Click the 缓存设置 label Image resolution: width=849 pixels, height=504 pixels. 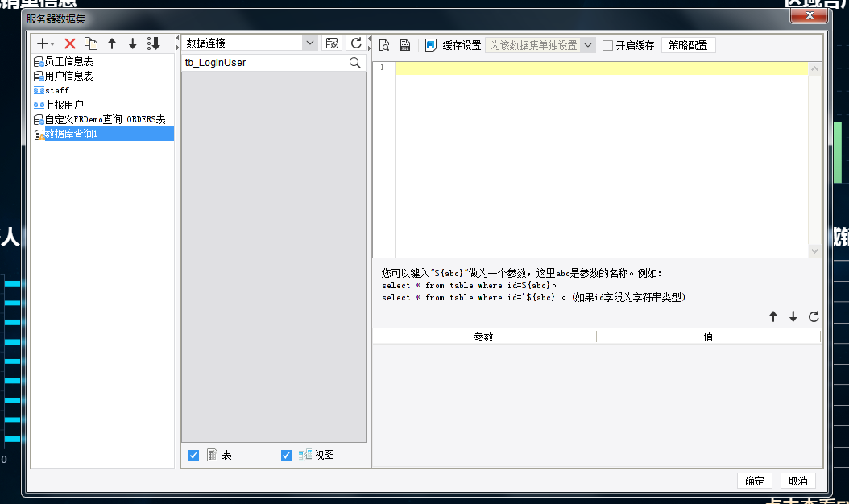462,45
